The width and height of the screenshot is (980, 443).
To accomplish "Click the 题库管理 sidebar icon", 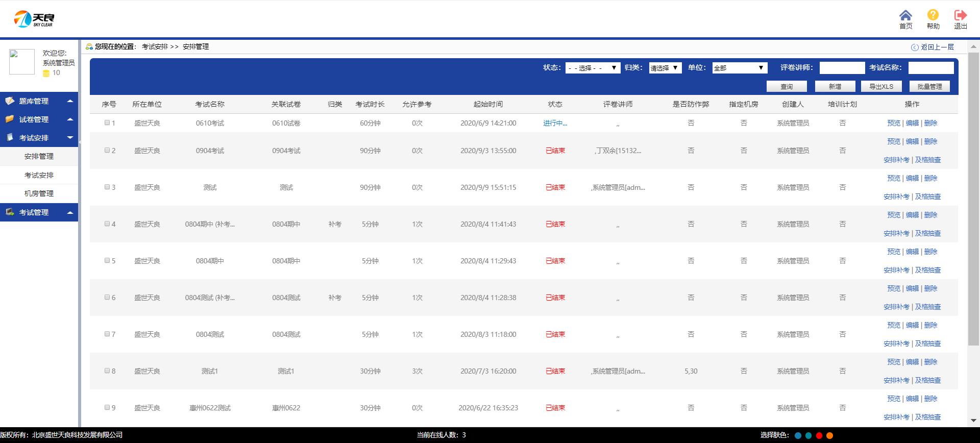I will pyautogui.click(x=10, y=101).
